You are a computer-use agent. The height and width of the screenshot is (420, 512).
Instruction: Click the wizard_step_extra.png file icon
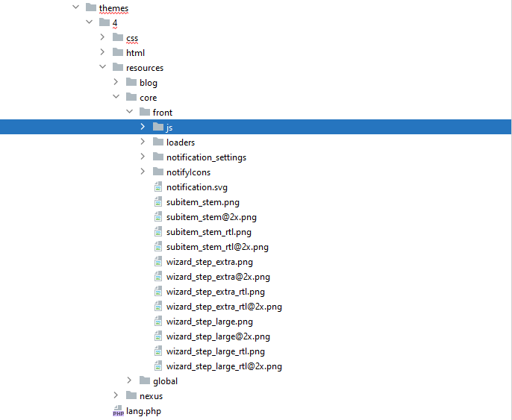[x=157, y=262]
